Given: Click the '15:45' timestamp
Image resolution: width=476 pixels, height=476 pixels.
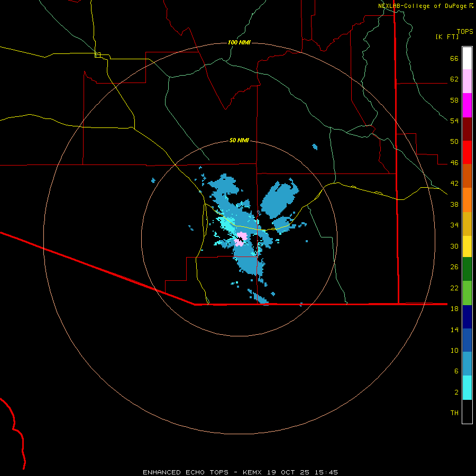Looking at the screenshot, I should (x=326, y=472).
